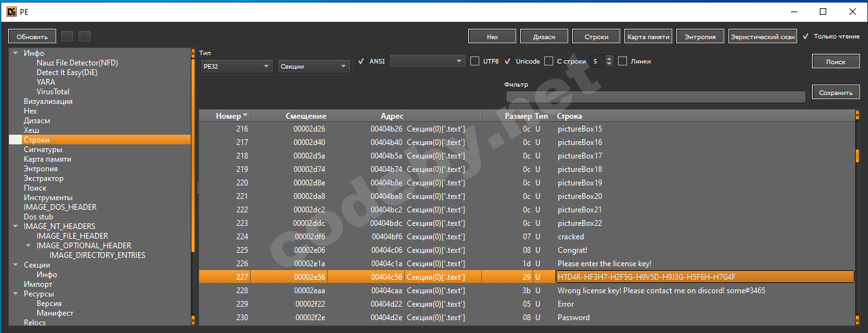Click the Обновить button

point(32,37)
